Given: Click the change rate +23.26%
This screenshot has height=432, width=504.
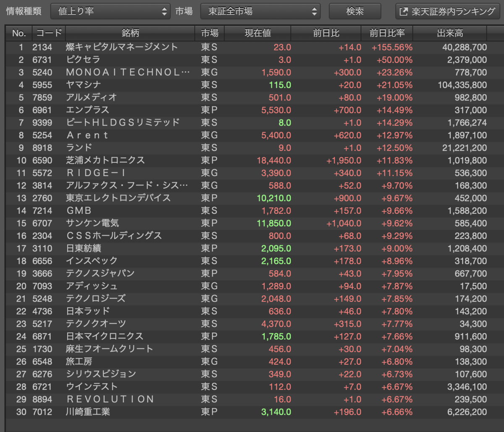Looking at the screenshot, I should pyautogui.click(x=394, y=72).
